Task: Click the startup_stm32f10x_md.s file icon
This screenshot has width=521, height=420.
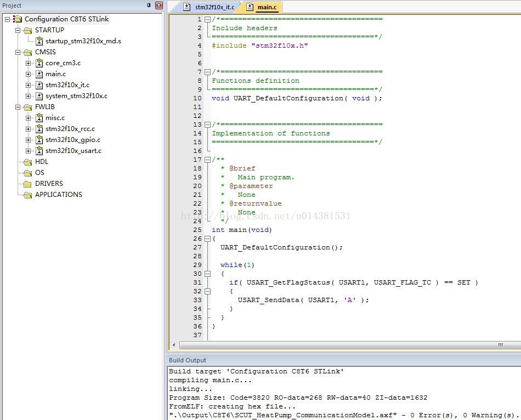Action: pyautogui.click(x=39, y=41)
